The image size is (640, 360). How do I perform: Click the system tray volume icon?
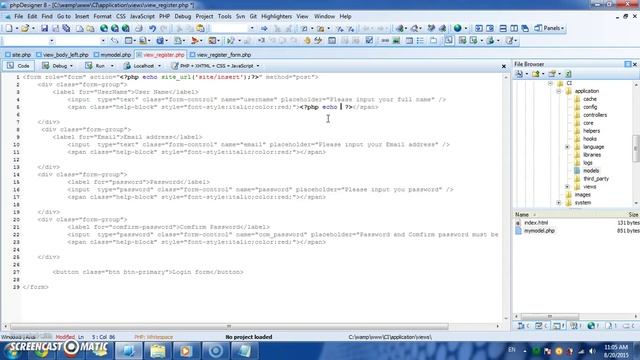click(591, 351)
